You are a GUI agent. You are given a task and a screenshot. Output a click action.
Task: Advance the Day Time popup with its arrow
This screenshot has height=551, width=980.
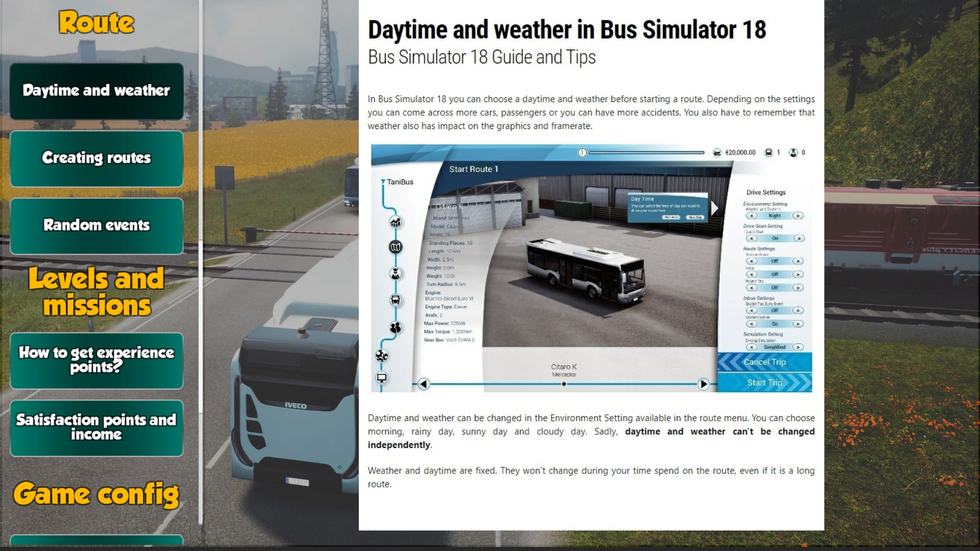coord(713,207)
